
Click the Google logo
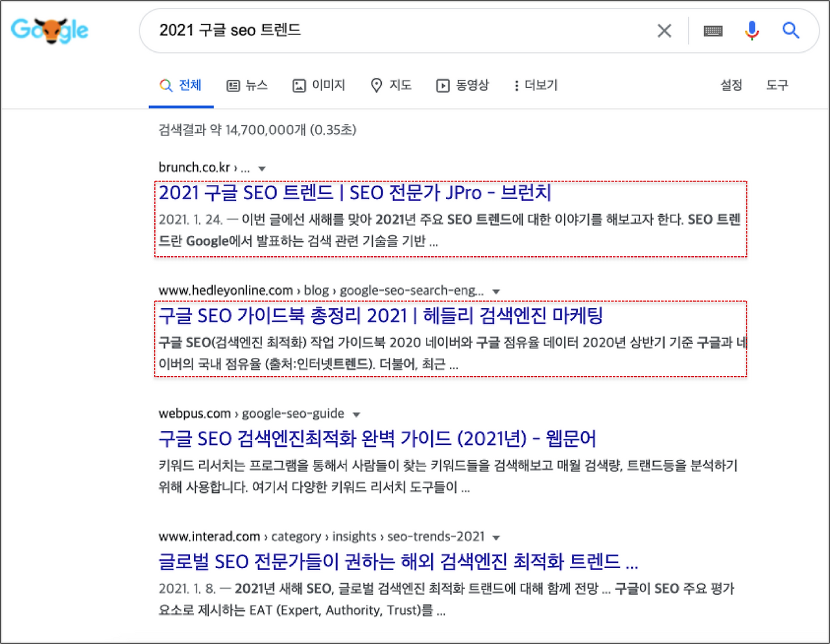coord(50,30)
